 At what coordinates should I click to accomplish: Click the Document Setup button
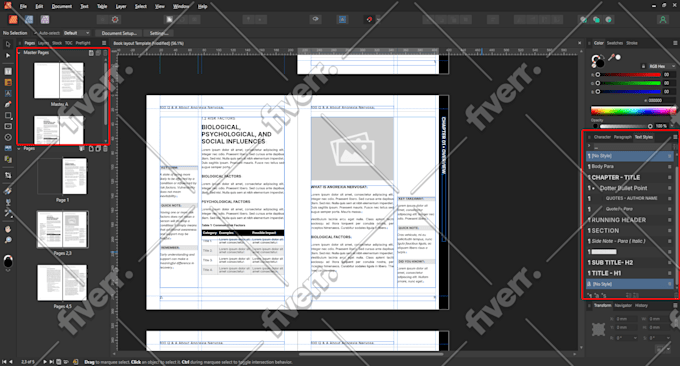(x=119, y=33)
